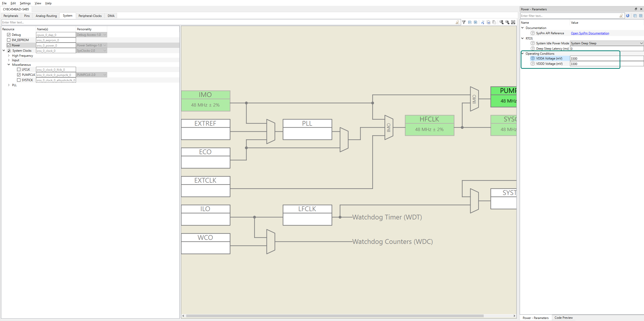This screenshot has width=644, height=321.
Task: Select the LFCLK block in diagram
Action: tap(307, 215)
